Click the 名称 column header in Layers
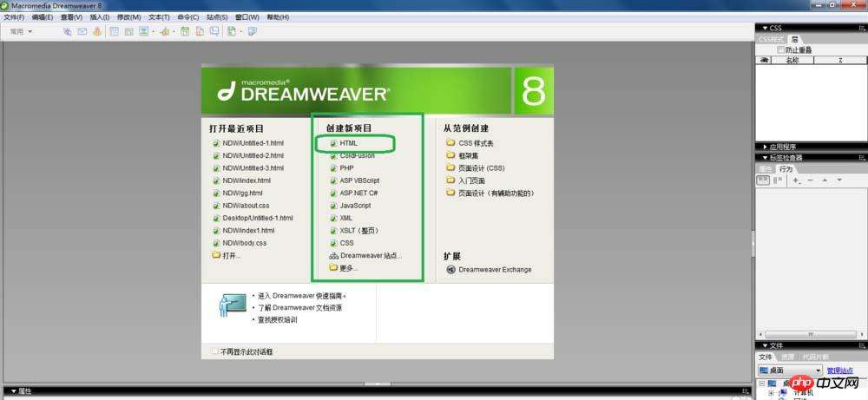The width and height of the screenshot is (868, 400). click(792, 61)
